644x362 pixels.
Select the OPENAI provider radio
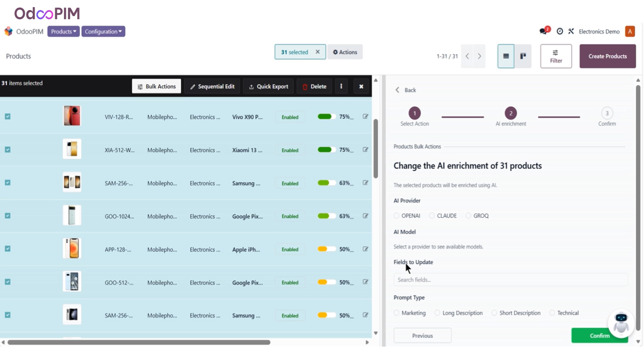pos(396,216)
